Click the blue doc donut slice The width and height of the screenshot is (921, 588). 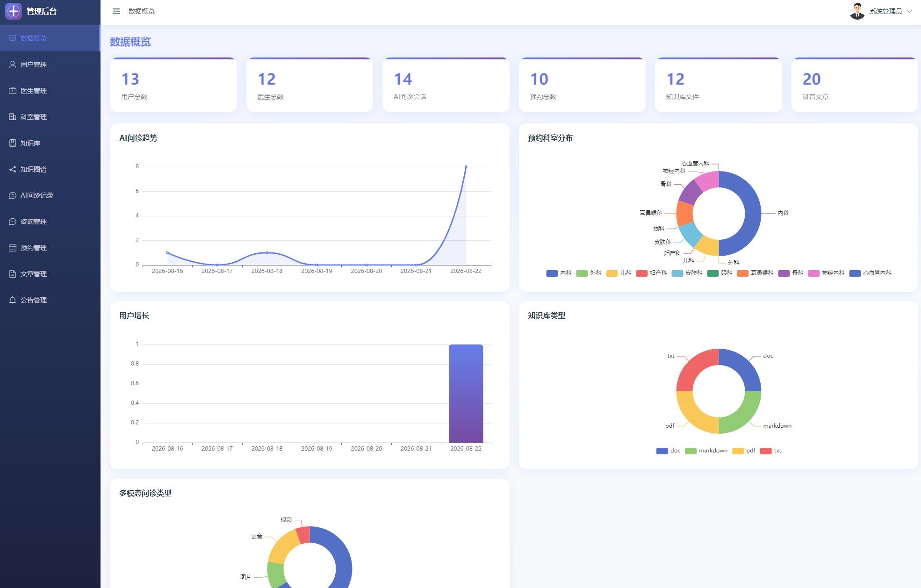tap(742, 368)
